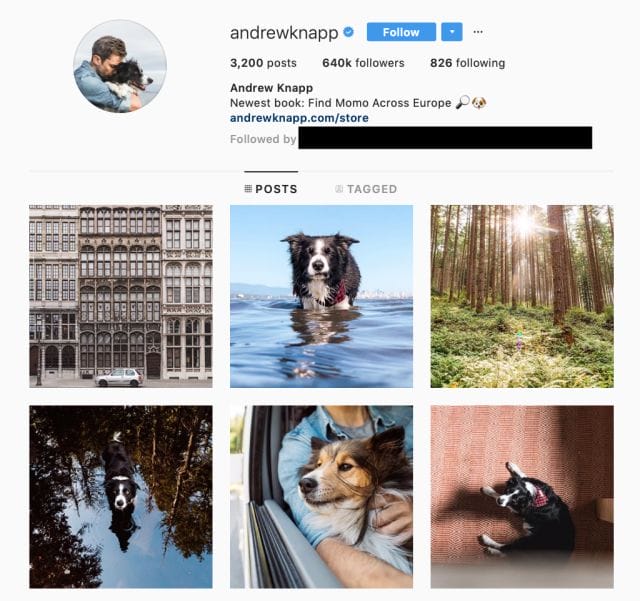Click the andrewknapp username heading
Screen dimensions: 640x601
(284, 33)
